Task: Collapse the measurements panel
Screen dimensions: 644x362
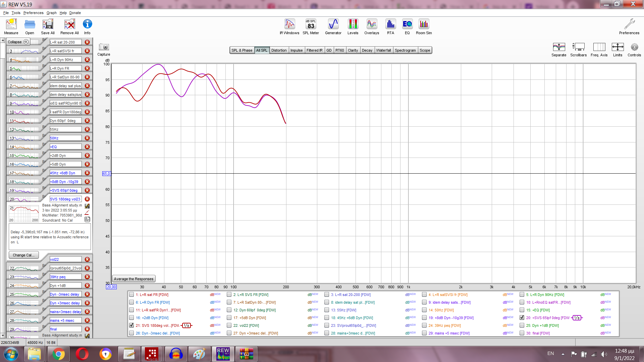Action: pos(18,42)
